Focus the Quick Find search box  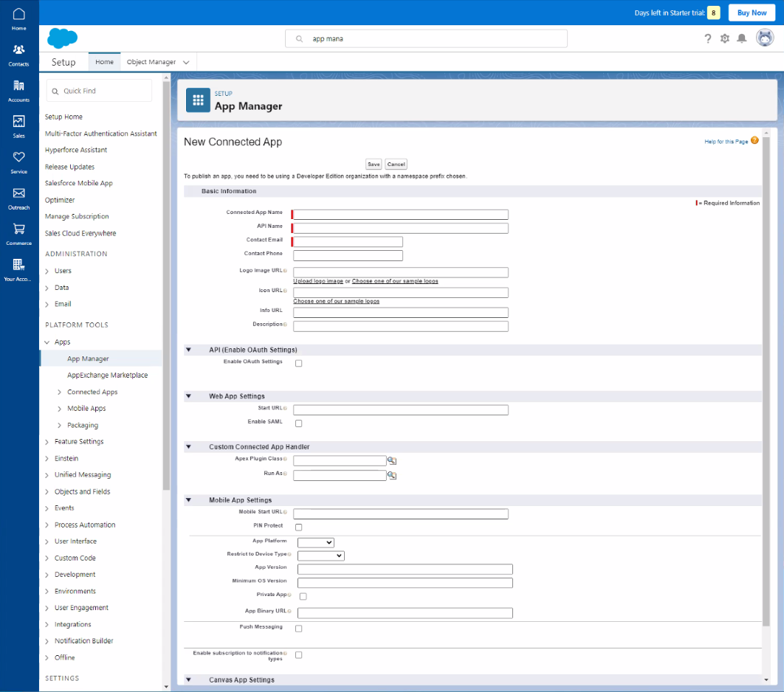pos(99,91)
